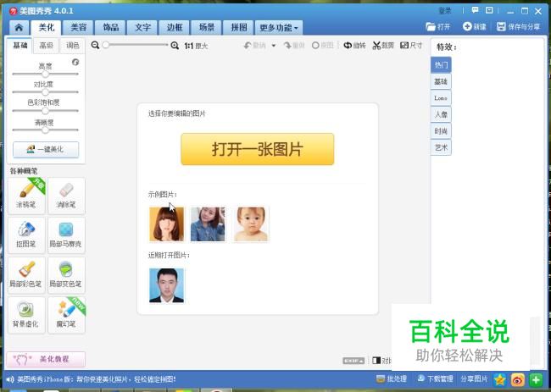Open the 旋转 rotate tool

(355, 45)
